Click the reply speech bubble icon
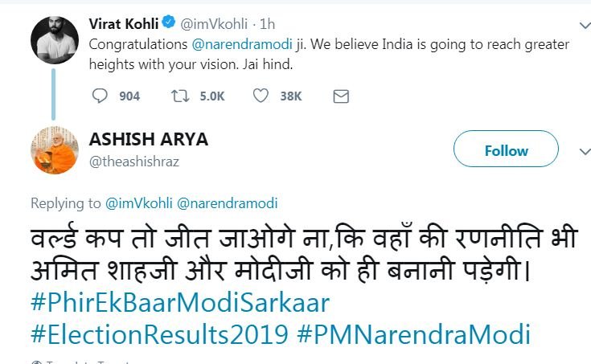The height and width of the screenshot is (364, 591). 100,96
